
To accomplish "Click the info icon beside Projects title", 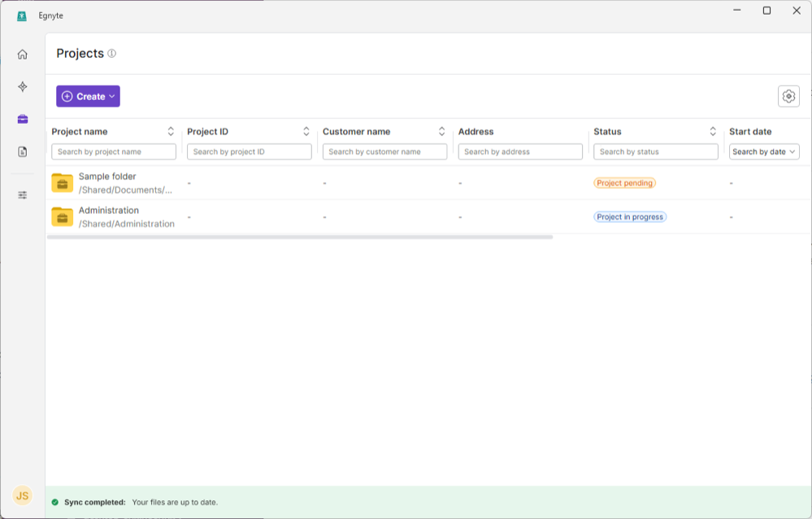I will tap(112, 54).
